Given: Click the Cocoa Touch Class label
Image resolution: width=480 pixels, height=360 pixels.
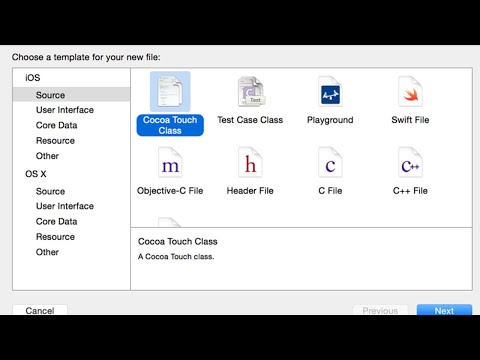Looking at the screenshot, I should click(x=170, y=125).
